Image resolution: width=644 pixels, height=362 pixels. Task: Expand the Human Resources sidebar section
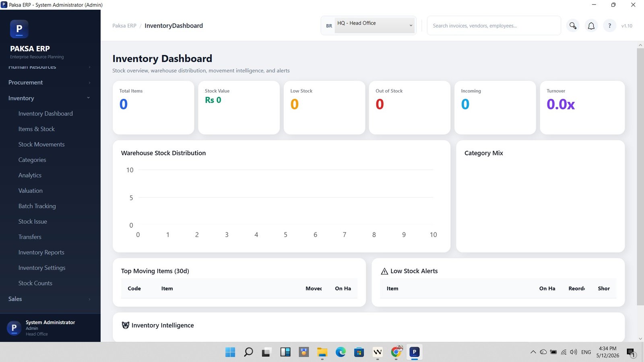(x=50, y=67)
